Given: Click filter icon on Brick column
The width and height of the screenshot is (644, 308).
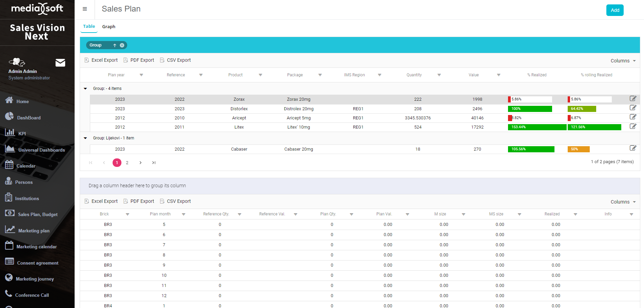Looking at the screenshot, I should tap(128, 214).
